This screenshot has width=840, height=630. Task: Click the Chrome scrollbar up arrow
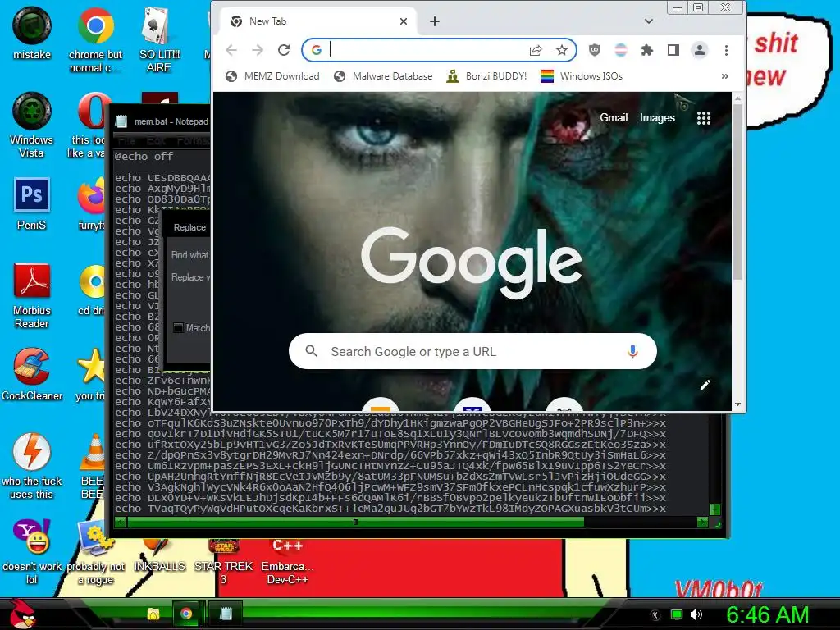(737, 99)
